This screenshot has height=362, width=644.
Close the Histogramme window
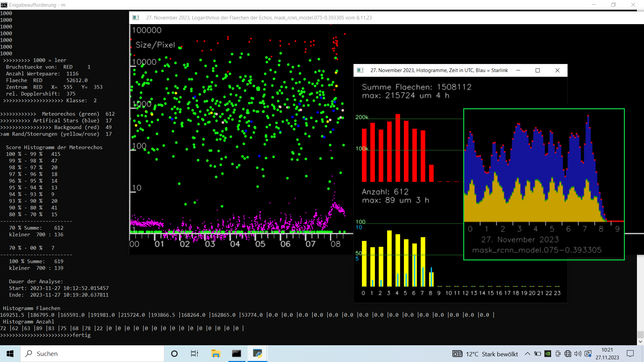pyautogui.click(x=557, y=70)
